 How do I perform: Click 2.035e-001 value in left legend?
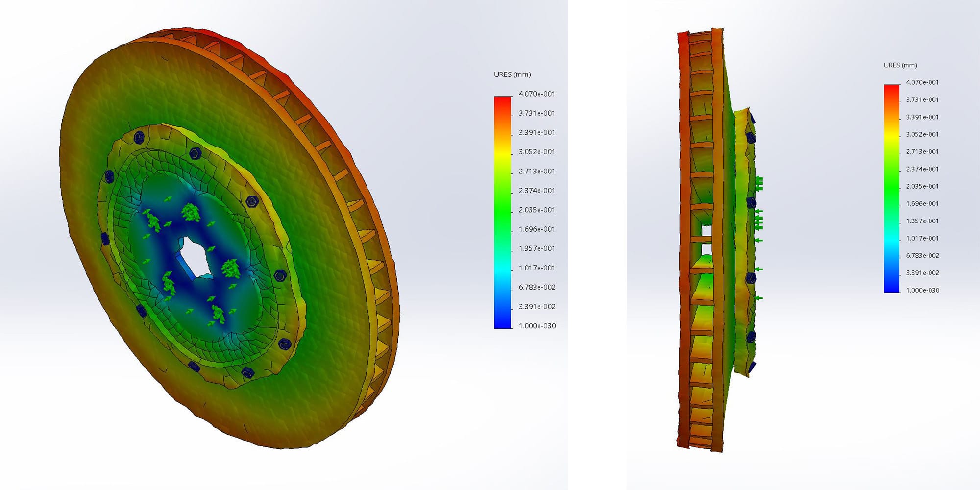coord(537,210)
